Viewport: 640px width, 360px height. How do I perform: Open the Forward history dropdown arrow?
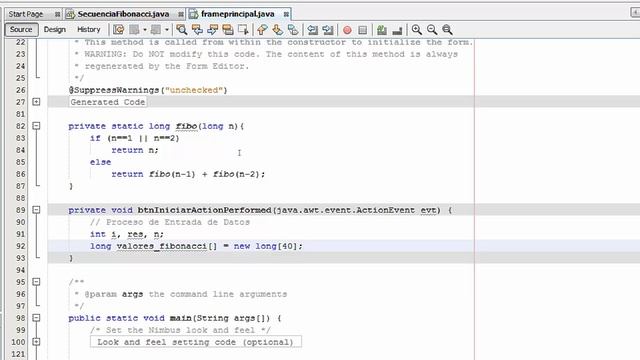click(167, 29)
